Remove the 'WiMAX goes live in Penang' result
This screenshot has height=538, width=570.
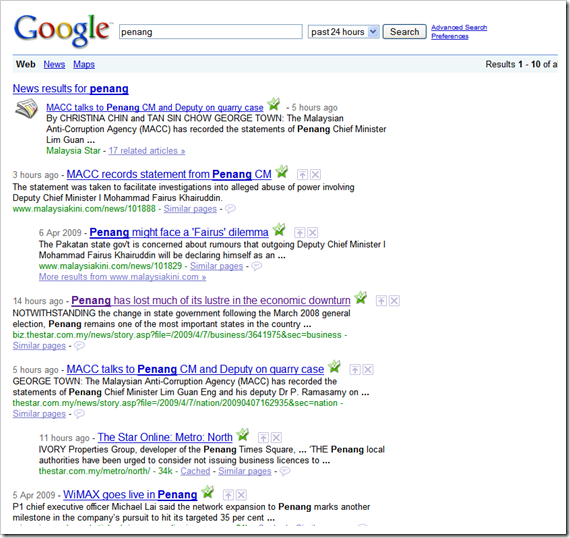[x=241, y=495]
